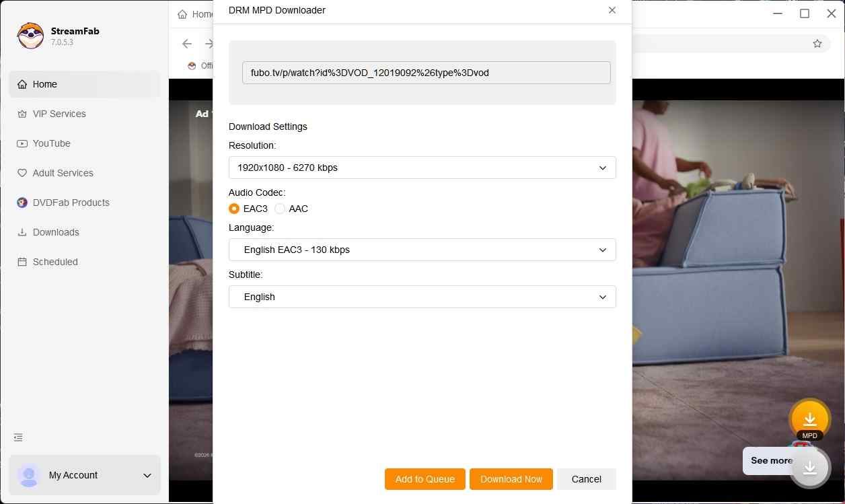This screenshot has height=504, width=845.
Task: Click the DVDFab Products logo icon
Action: 22,203
